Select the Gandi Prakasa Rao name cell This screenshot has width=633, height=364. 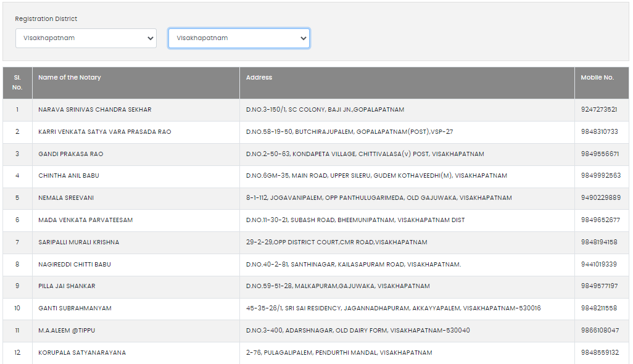71,154
